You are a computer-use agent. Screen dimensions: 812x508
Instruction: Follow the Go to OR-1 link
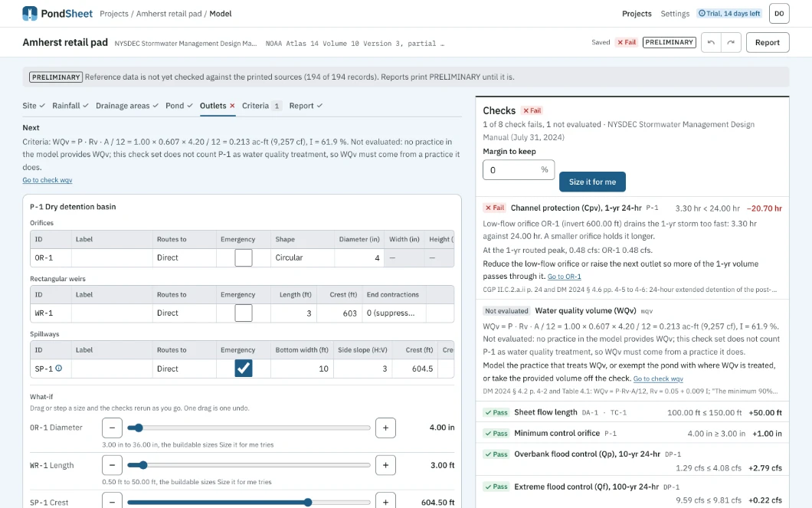point(564,277)
